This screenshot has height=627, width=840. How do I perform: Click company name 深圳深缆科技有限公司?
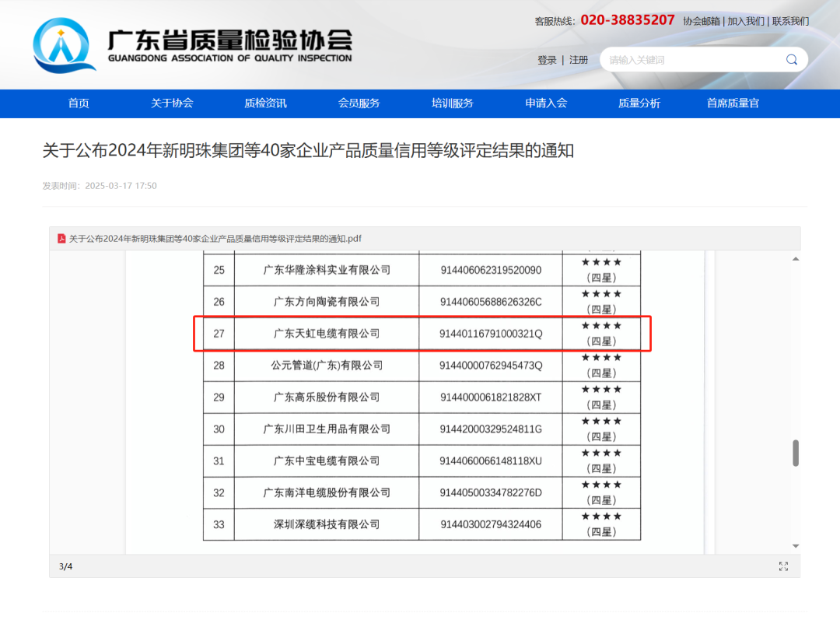point(327,524)
